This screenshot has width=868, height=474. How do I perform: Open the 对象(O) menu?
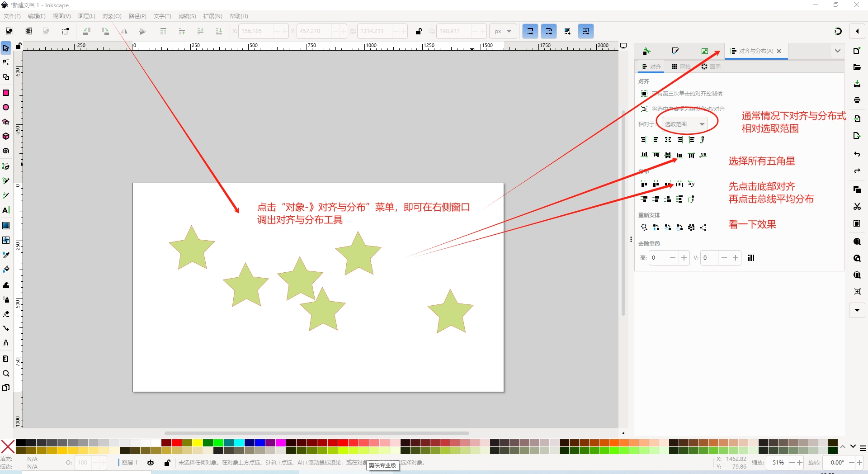(x=112, y=16)
